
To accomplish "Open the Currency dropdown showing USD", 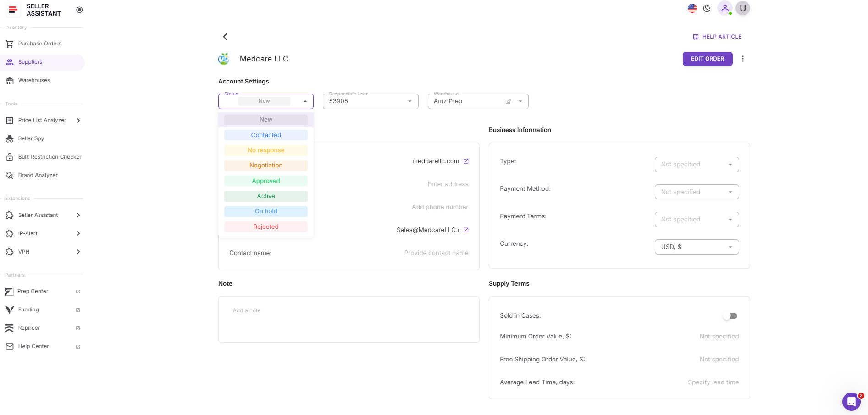I will [697, 247].
